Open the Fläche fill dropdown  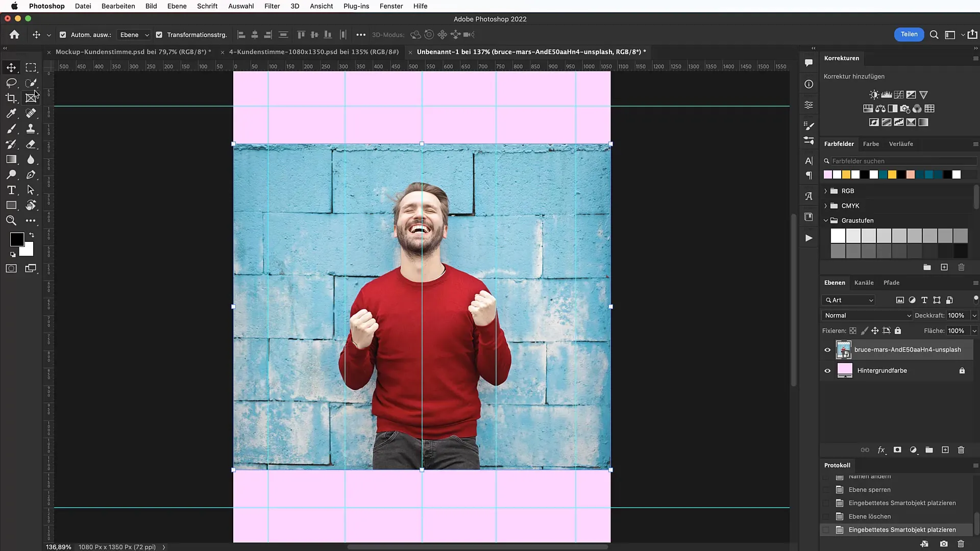974,331
